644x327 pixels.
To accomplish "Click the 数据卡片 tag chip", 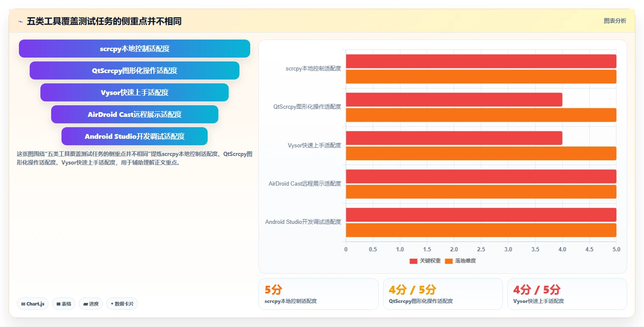I will pyautogui.click(x=122, y=304).
